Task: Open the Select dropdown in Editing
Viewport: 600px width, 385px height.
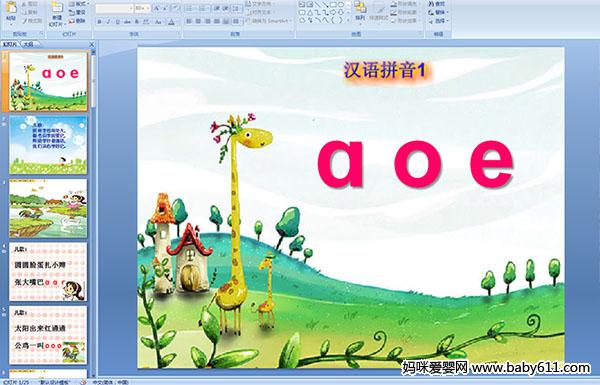Action: 438,21
